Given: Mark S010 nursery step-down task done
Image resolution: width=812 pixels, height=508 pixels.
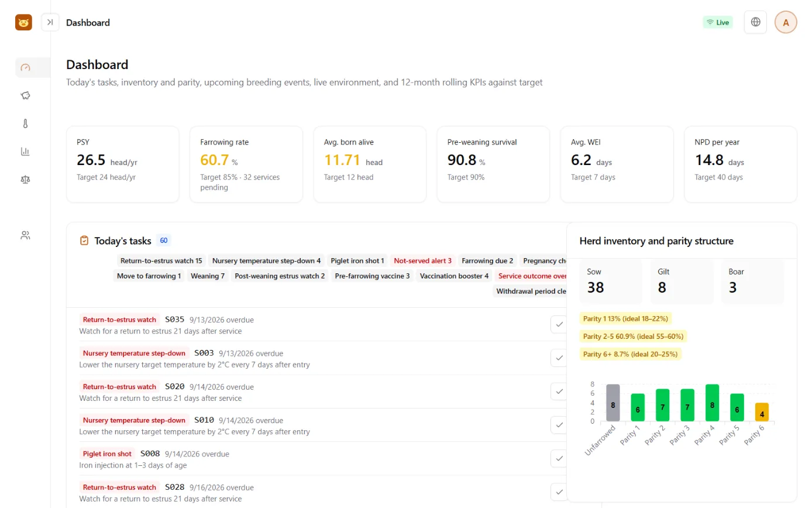Looking at the screenshot, I should point(559,425).
